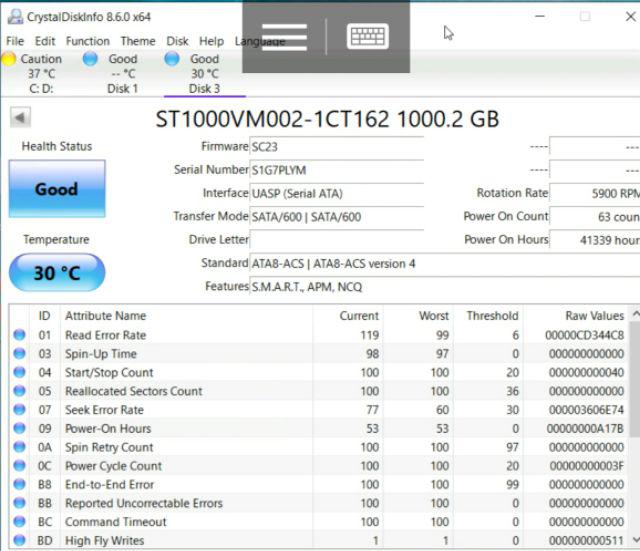
Task: Open the on-screen keyboard icon
Action: [367, 37]
